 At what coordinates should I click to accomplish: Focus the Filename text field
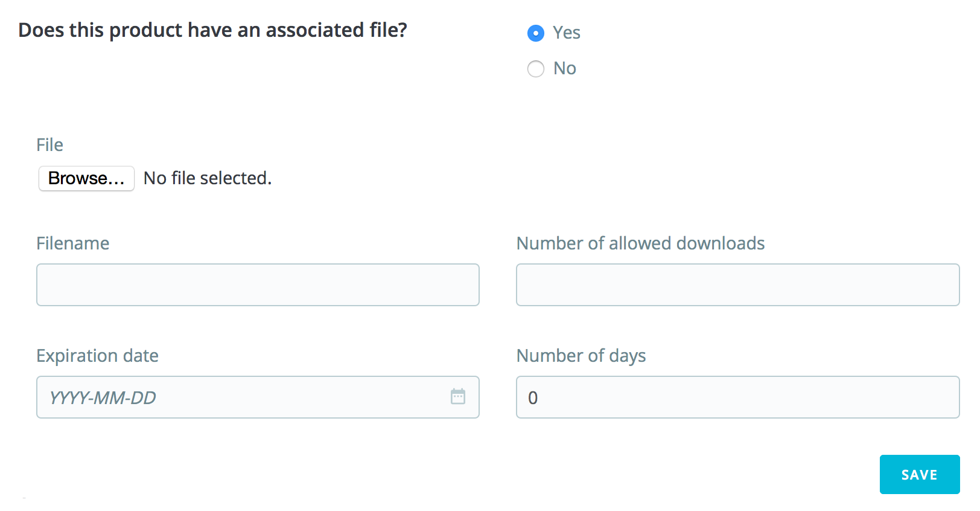click(258, 285)
